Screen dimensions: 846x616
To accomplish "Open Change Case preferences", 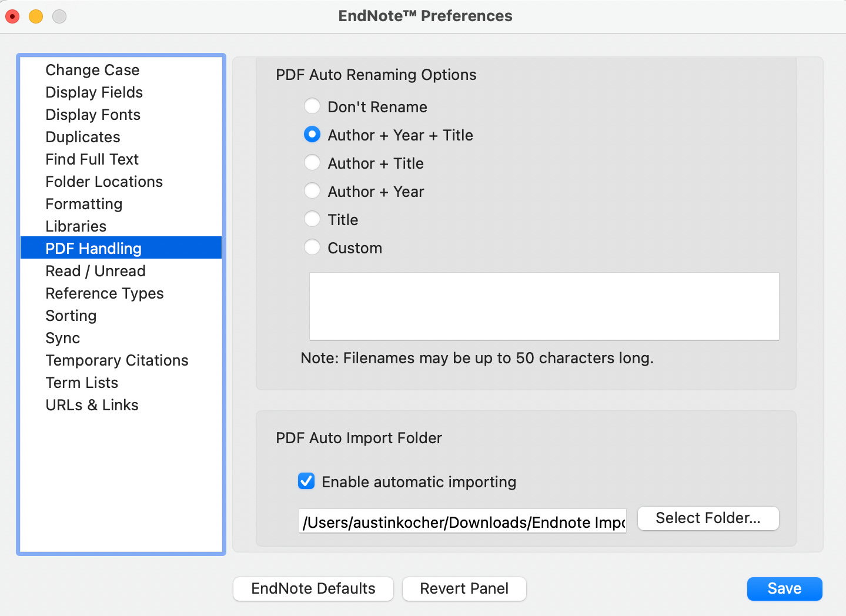I will [x=121, y=70].
